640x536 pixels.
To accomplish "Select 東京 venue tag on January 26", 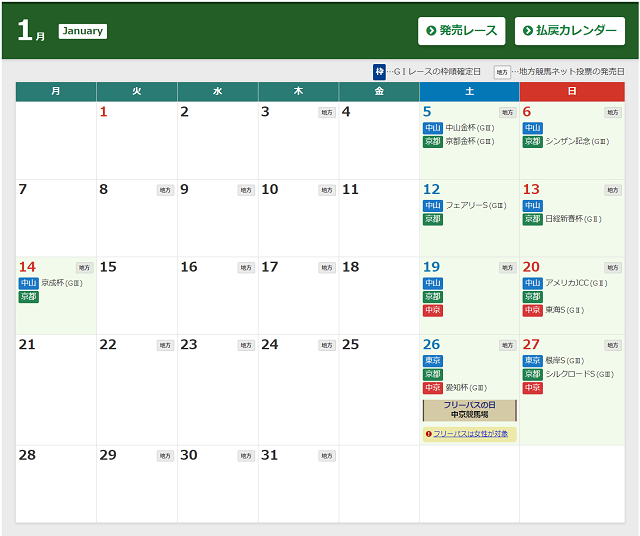I will pyautogui.click(x=433, y=361).
